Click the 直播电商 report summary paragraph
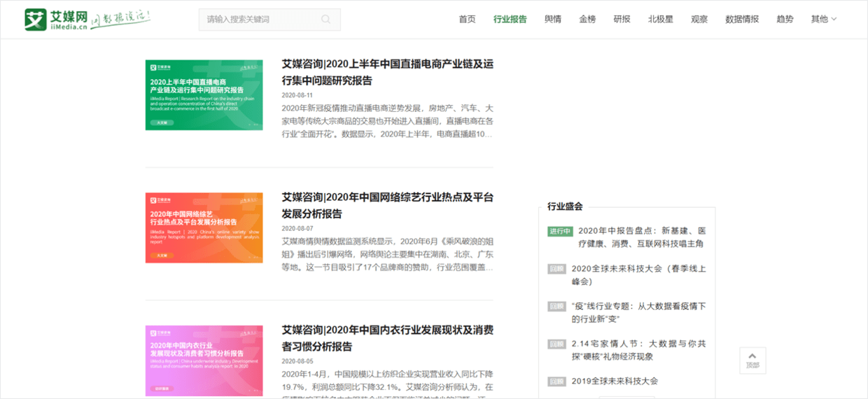868x399 pixels. pyautogui.click(x=387, y=120)
